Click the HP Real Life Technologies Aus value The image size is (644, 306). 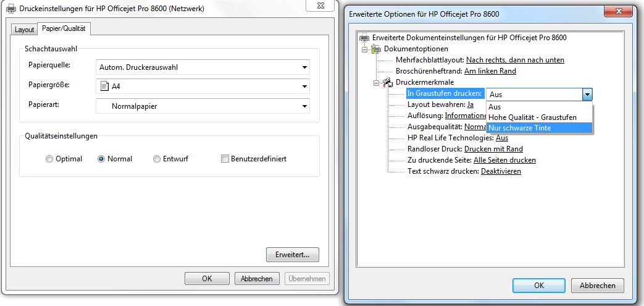[x=502, y=138]
